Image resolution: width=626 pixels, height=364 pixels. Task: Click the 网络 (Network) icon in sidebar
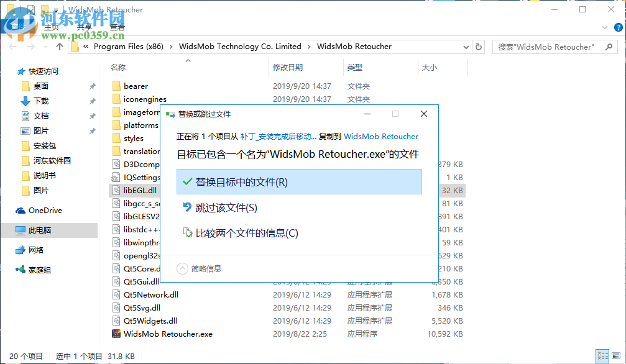pyautogui.click(x=21, y=250)
